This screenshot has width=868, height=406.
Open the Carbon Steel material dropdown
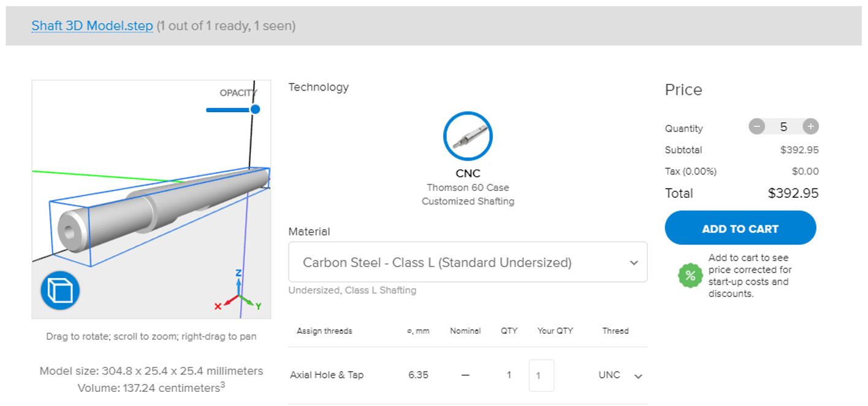tap(467, 262)
